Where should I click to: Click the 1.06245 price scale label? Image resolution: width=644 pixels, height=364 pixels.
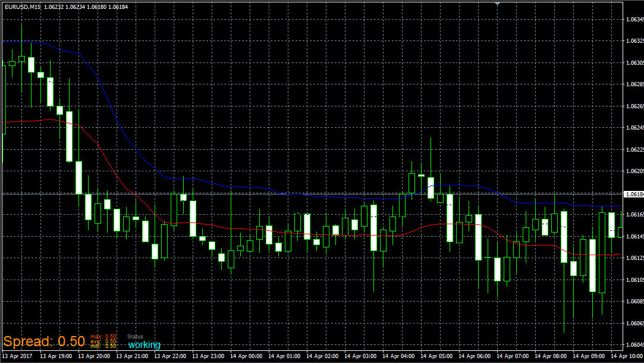click(x=634, y=128)
